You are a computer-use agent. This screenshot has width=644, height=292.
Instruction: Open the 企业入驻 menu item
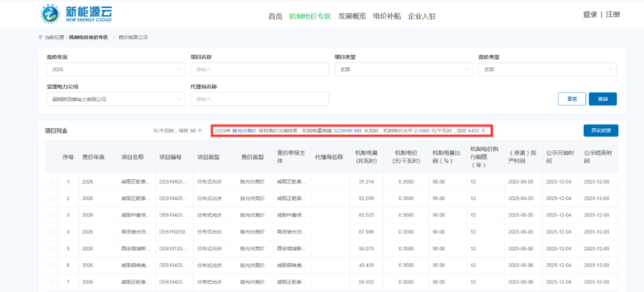point(422,16)
